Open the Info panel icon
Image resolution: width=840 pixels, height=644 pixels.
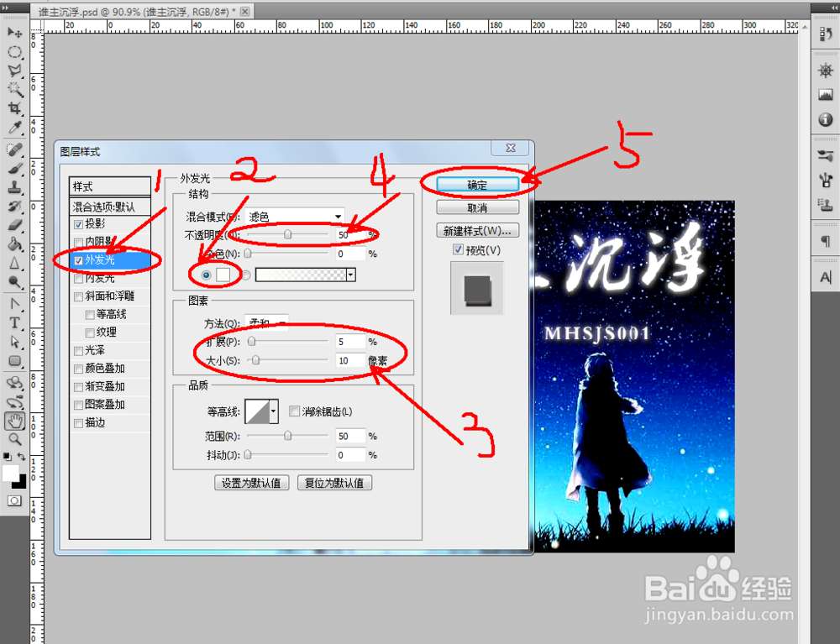pyautogui.click(x=825, y=119)
